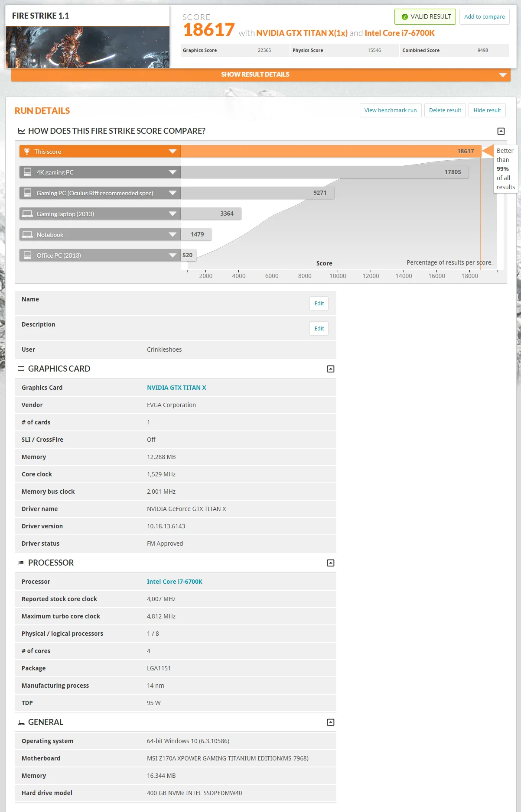521x812 pixels.
Task: Collapse the score comparison section icon
Action: coord(501,131)
